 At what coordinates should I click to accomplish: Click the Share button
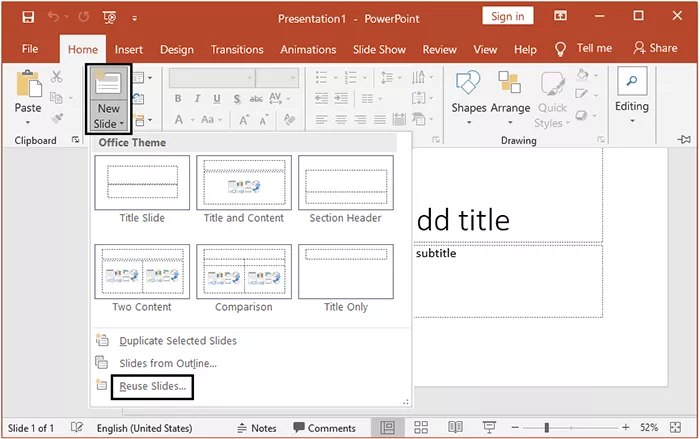[x=655, y=48]
